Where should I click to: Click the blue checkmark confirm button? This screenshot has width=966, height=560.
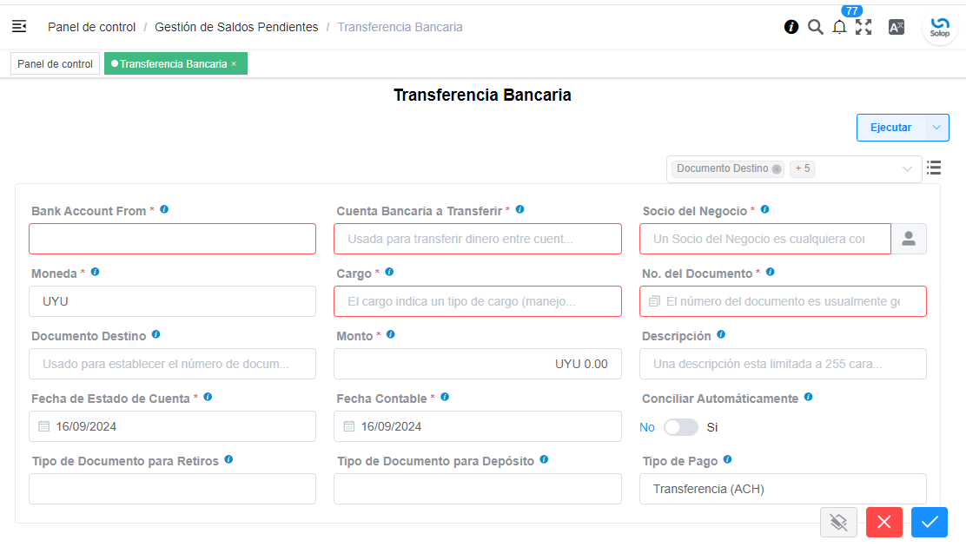(930, 523)
